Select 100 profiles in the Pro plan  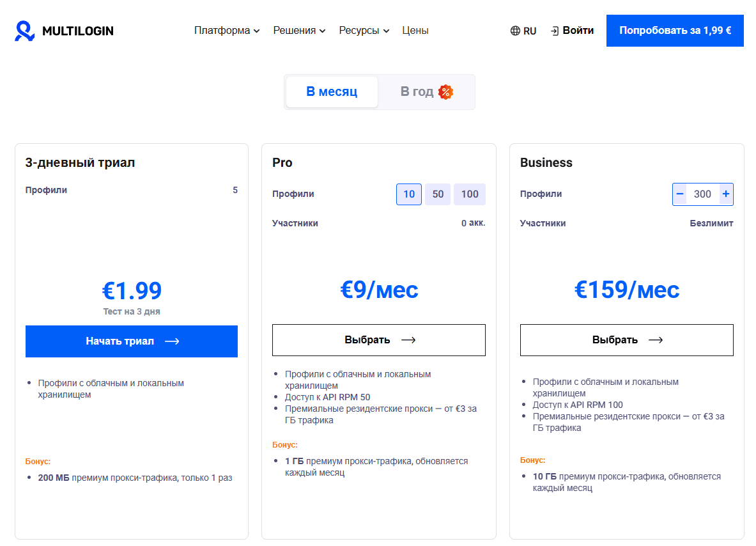469,194
